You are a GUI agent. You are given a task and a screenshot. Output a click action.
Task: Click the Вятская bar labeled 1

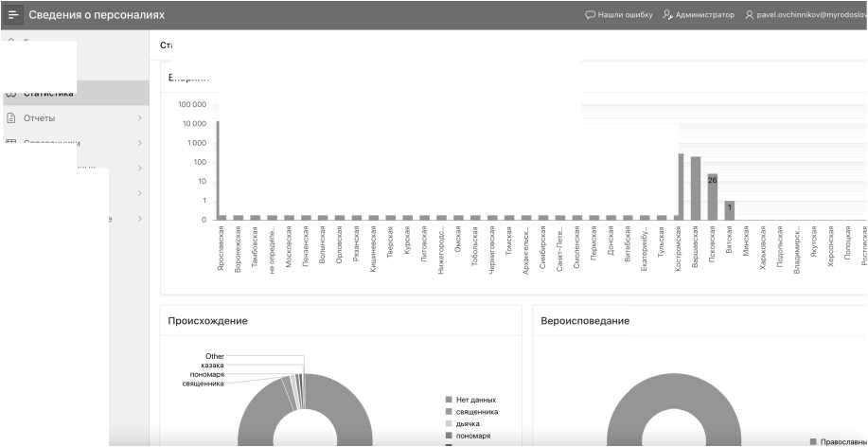pyautogui.click(x=730, y=210)
